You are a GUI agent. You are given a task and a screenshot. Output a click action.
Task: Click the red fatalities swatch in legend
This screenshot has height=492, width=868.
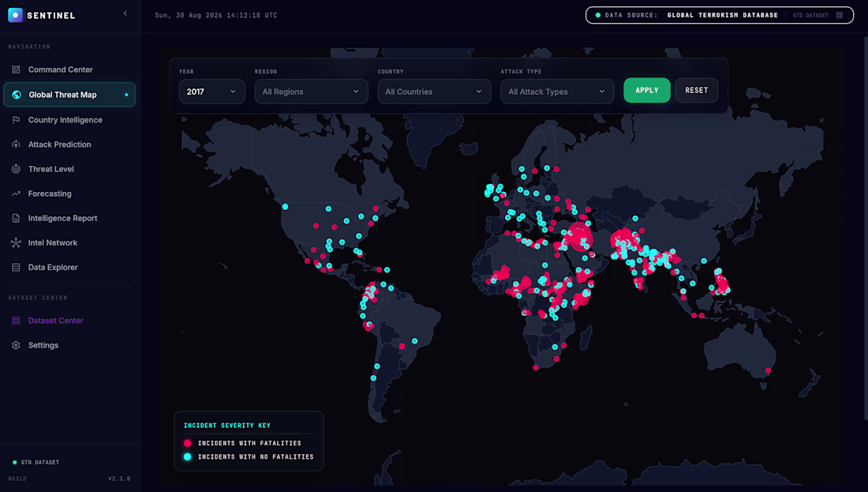tap(188, 443)
